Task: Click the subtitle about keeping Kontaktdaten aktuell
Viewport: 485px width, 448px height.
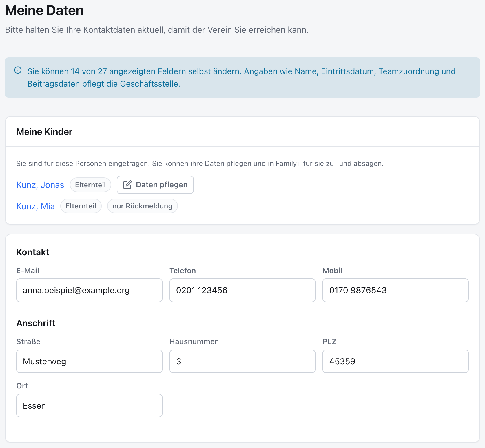Action: tap(157, 30)
